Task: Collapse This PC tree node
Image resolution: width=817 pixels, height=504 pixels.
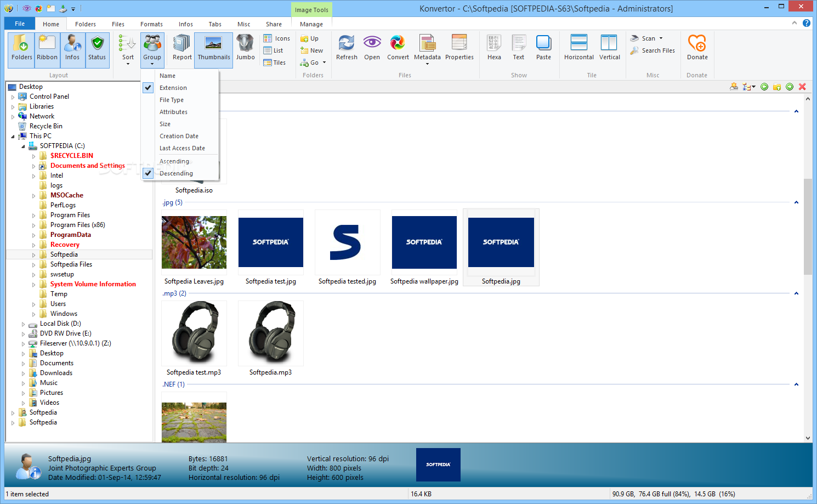Action: [13, 137]
